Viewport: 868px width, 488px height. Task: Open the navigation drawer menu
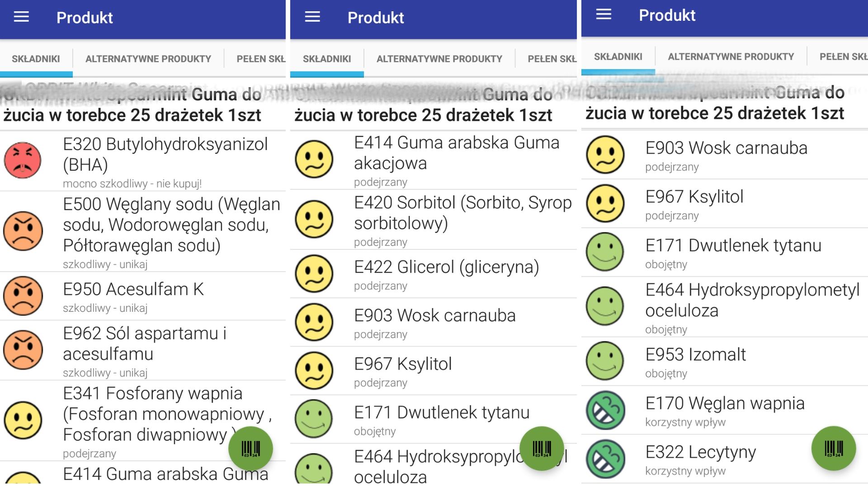coord(20,17)
